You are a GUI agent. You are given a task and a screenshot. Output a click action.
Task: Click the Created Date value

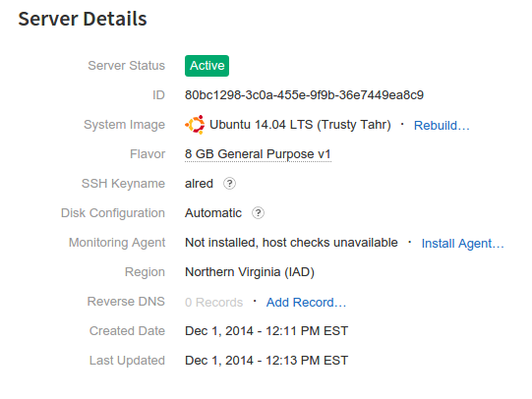click(266, 331)
